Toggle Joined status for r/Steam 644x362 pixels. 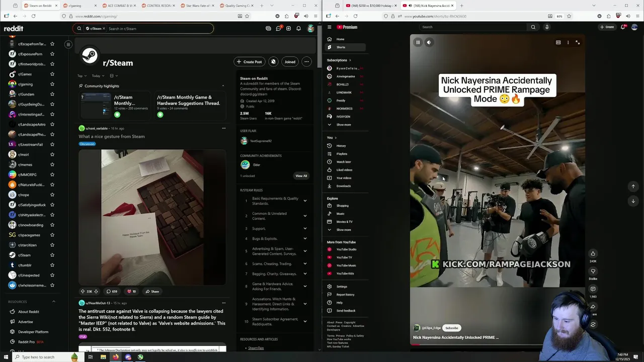[x=290, y=62]
